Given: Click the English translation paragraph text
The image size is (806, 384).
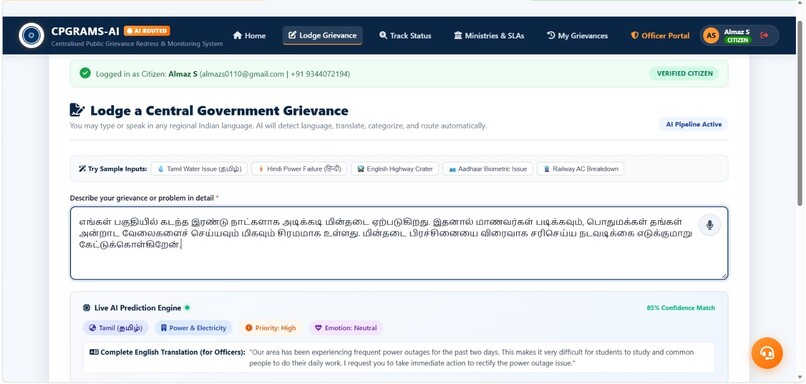Looking at the screenshot, I should coord(471,358).
